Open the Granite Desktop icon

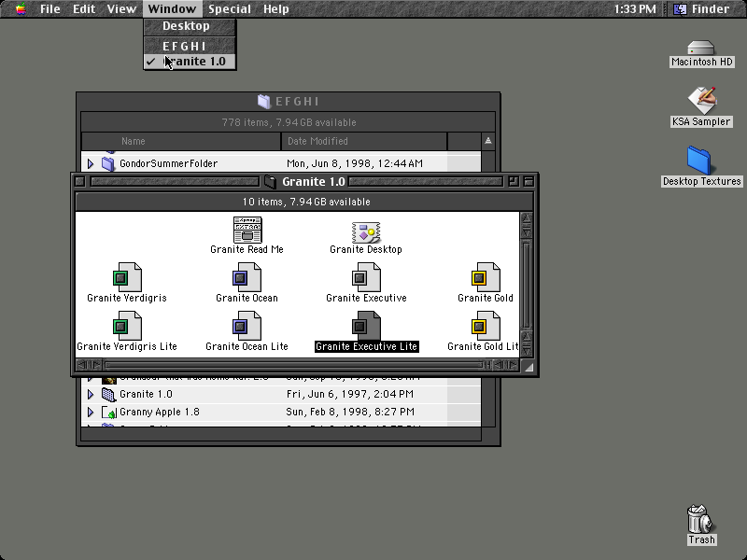click(366, 231)
